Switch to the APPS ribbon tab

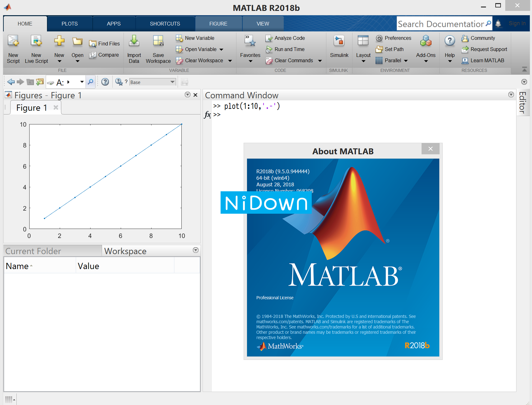[x=114, y=23]
